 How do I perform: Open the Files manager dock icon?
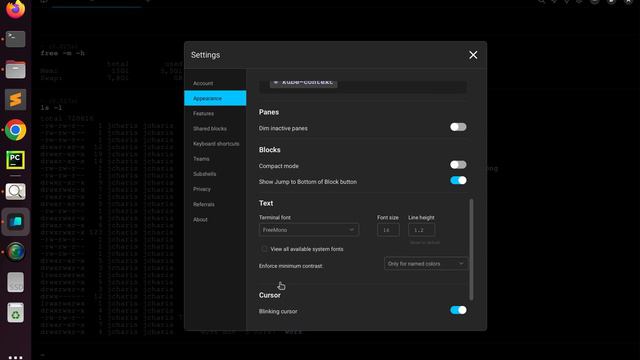coord(16,69)
